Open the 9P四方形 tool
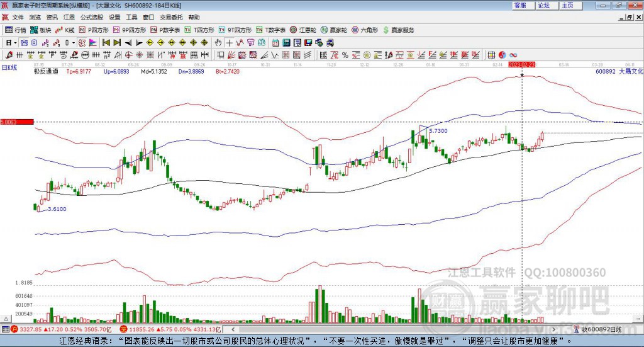 pos(130,30)
